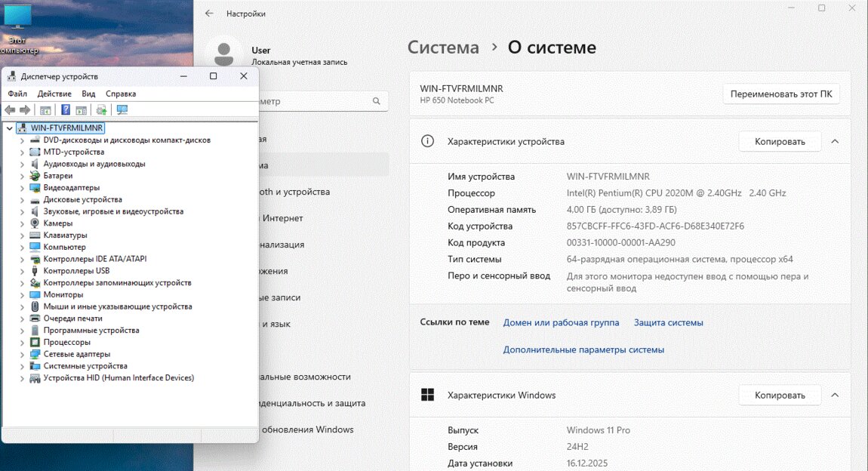868x471 pixels.
Task: Open the Вид menu
Action: pyautogui.click(x=88, y=94)
